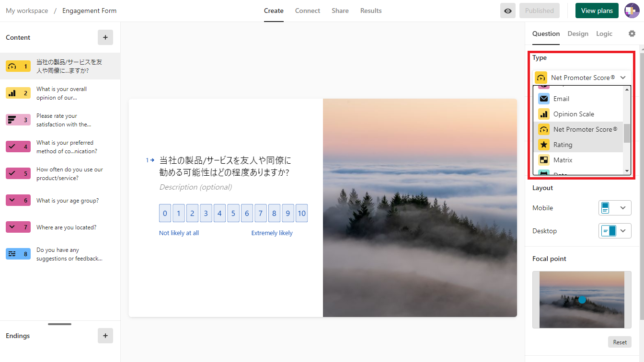644x362 pixels.
Task: Click the preview eye icon
Action: pyautogui.click(x=508, y=11)
